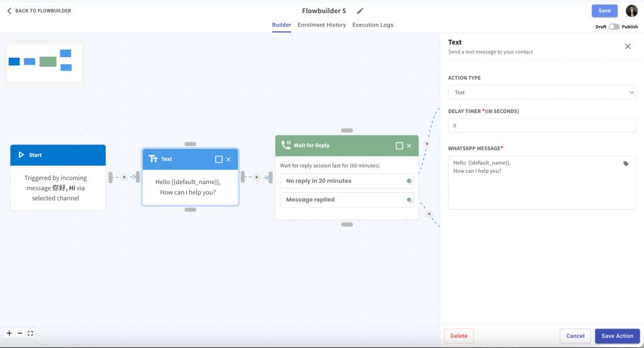Remove connection from No reply output
The image size is (644, 348).
427,144
